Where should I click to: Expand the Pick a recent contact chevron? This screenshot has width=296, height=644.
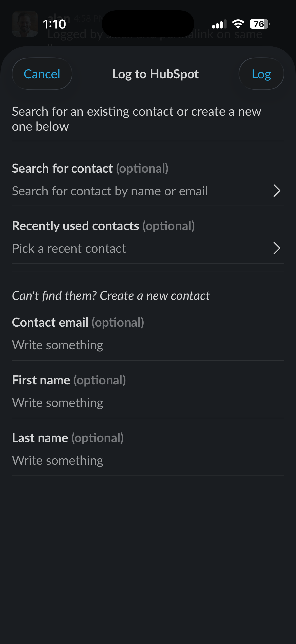click(x=277, y=248)
